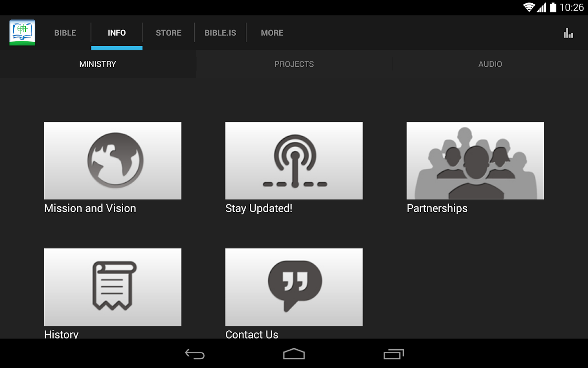Screen dimensions: 588x368
Task: Switch to the BIBLE tab
Action: (65, 33)
